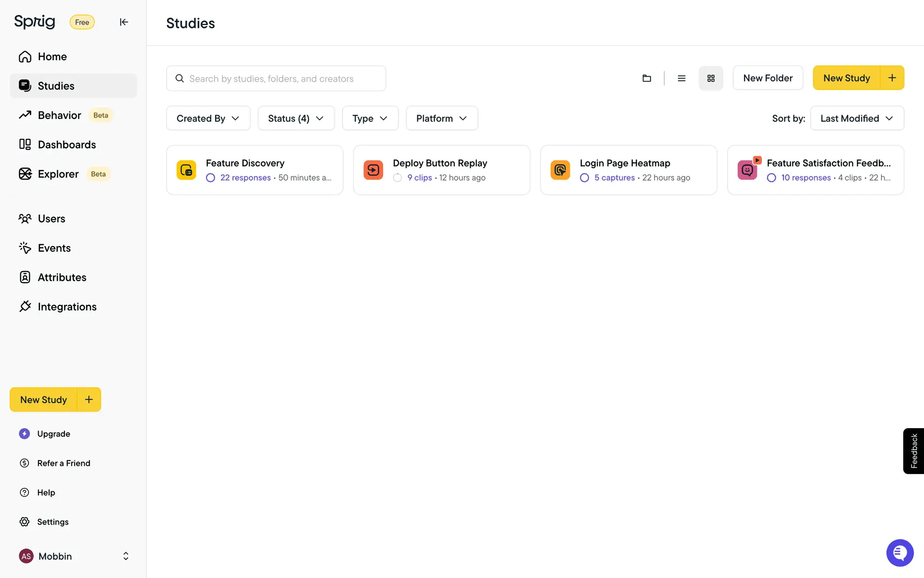Screen dimensions: 924x578
Task: Open the Last Modified sort dropdown
Action: 857,118
